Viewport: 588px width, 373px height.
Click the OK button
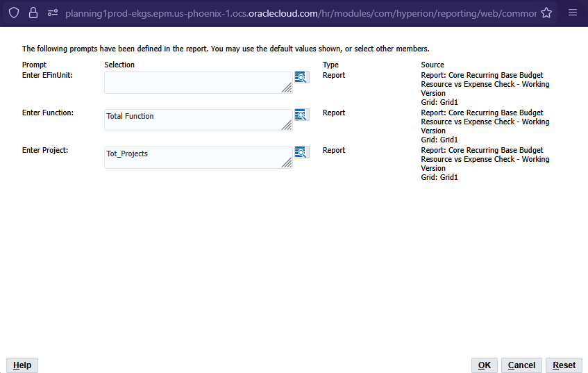tap(484, 365)
